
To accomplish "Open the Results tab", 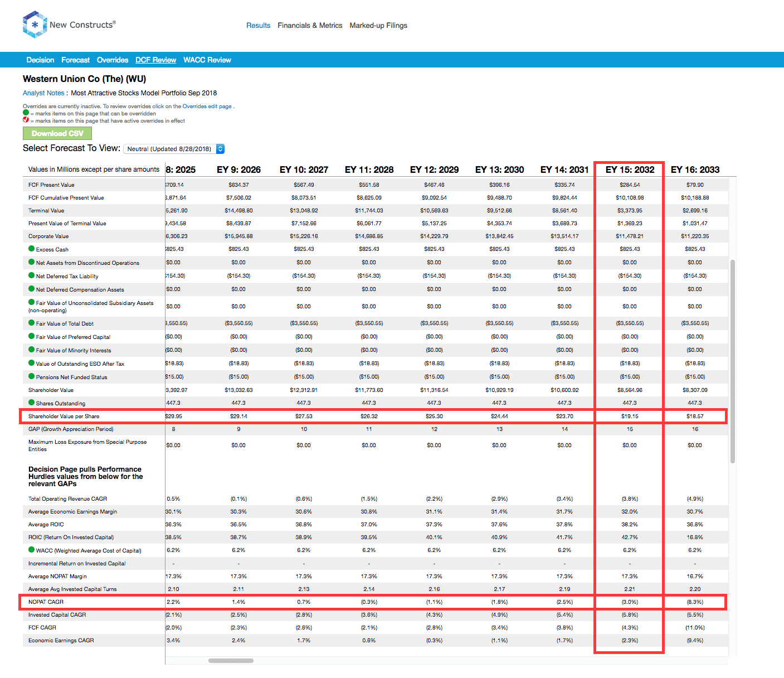I will click(258, 25).
